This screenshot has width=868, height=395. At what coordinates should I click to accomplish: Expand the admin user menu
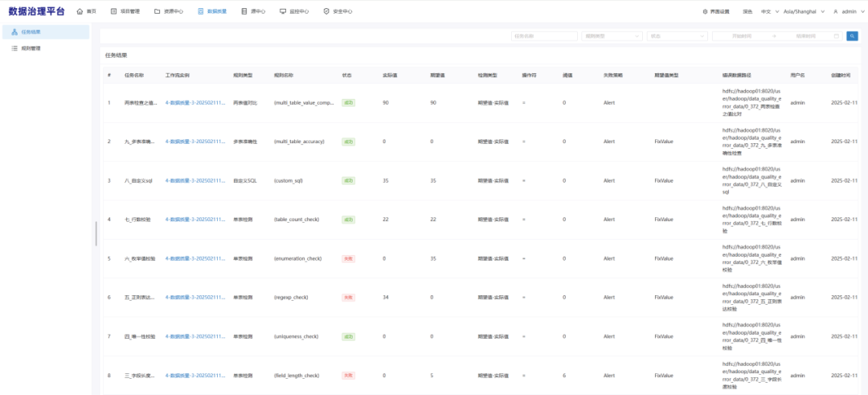(848, 11)
